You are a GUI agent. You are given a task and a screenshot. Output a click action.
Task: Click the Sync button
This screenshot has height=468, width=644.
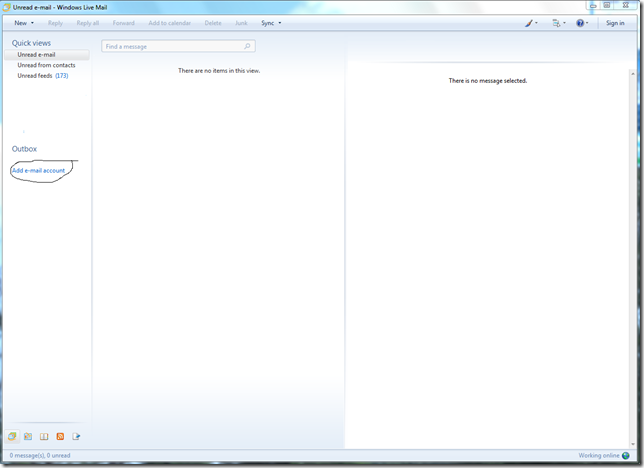267,23
